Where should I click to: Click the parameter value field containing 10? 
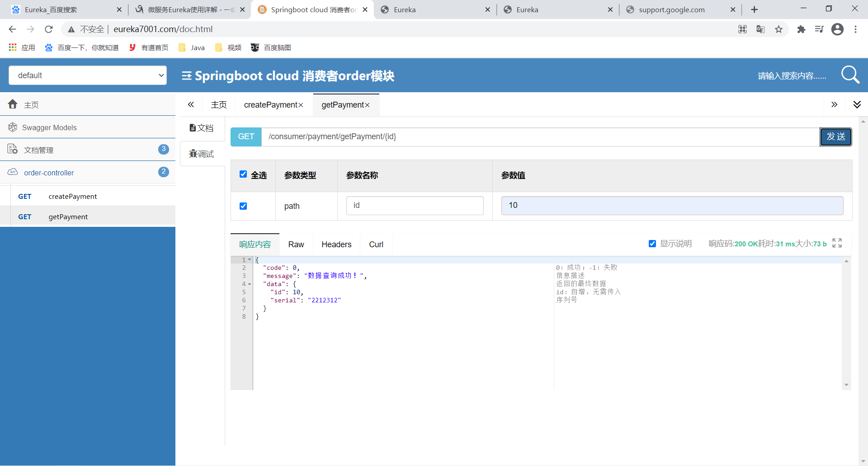672,206
